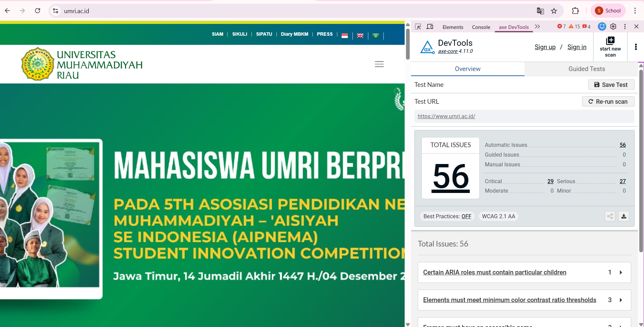Click the share results icon
The height and width of the screenshot is (327, 644).
[610, 216]
